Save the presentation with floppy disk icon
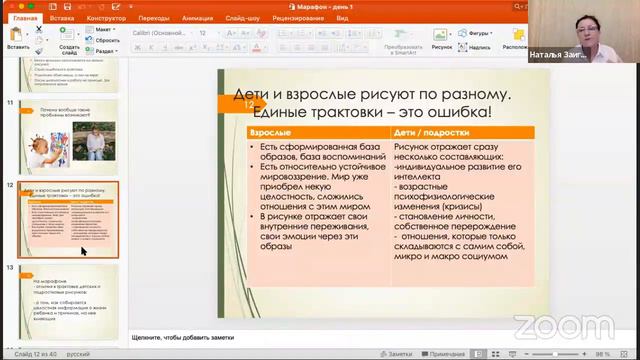This screenshot has height=360, width=640. pyautogui.click(x=68, y=7)
